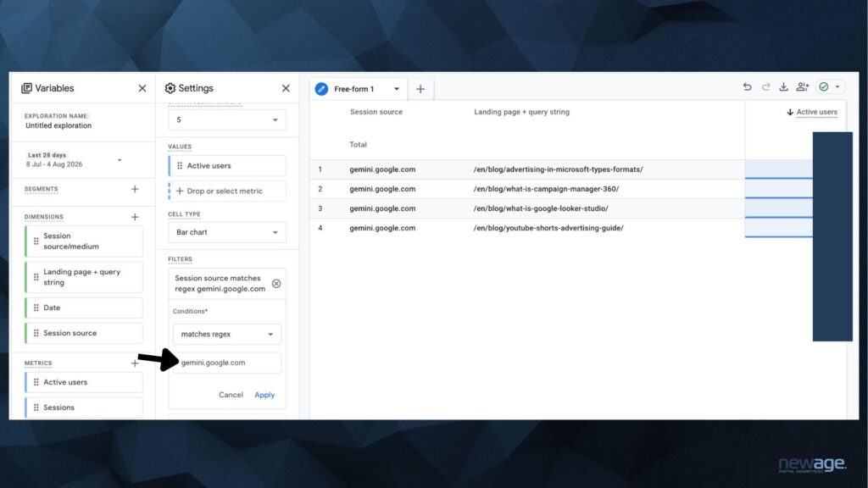Click the Active users bar in row 1
This screenshot has width=868, height=488.
point(778,169)
